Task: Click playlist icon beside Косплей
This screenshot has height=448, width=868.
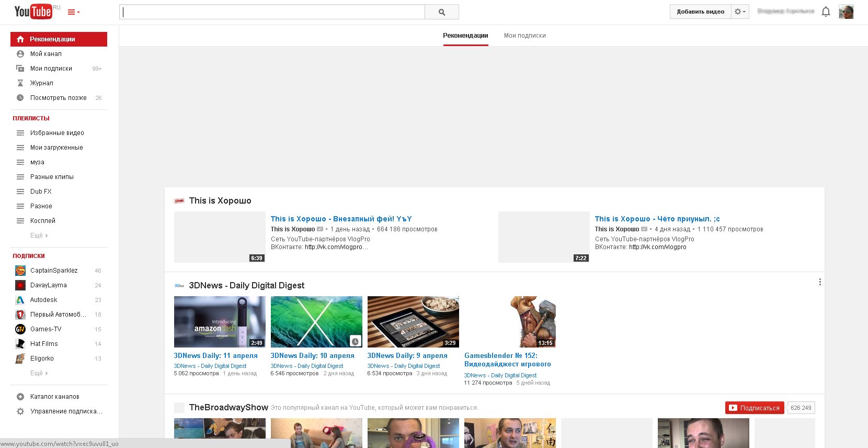Action: 20,221
